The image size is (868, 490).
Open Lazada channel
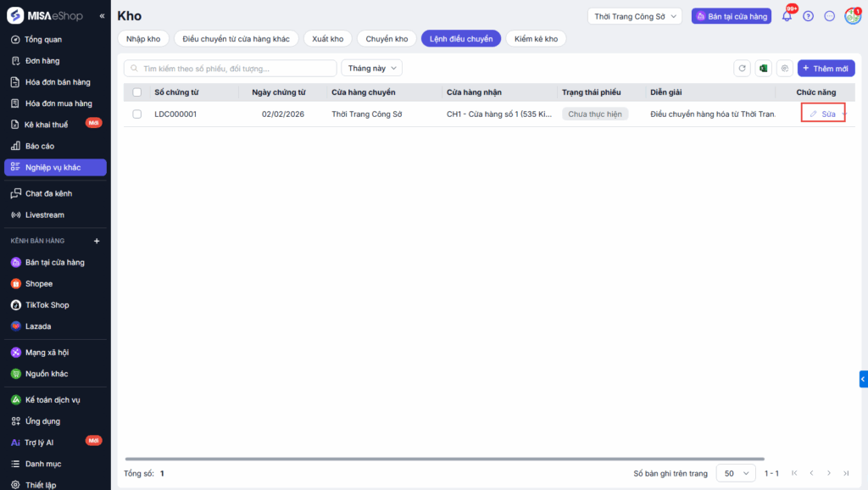(37, 326)
